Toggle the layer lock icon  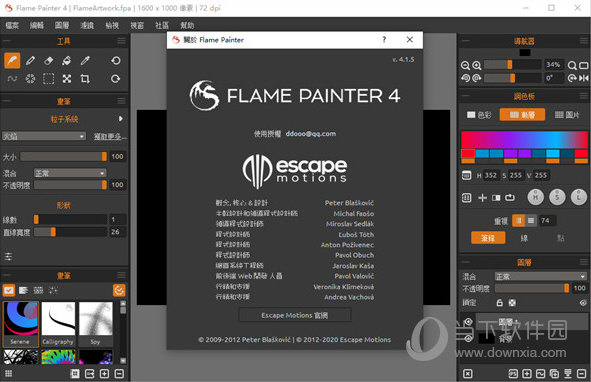(500, 302)
